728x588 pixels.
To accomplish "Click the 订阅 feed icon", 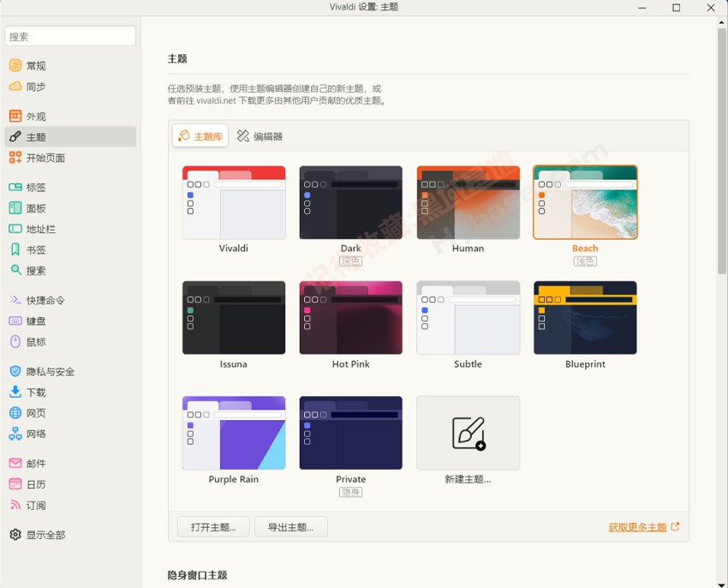I will coord(15,505).
